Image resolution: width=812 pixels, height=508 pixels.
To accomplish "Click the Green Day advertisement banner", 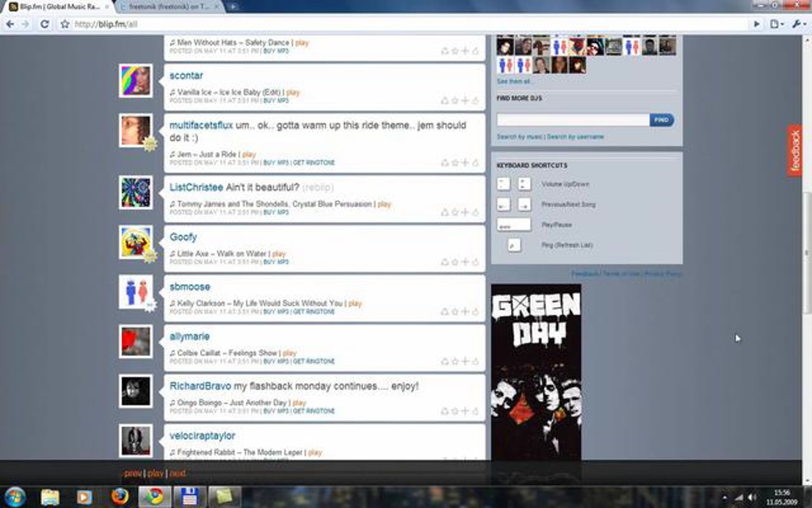I will point(536,372).
